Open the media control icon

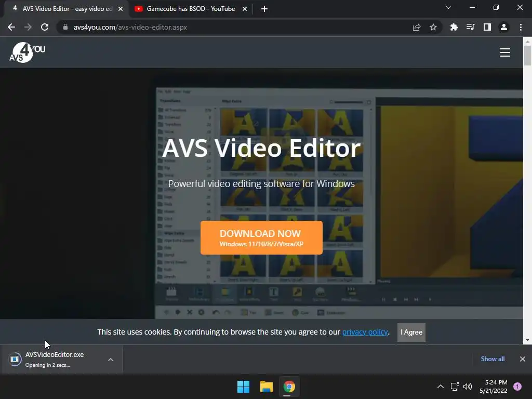tap(470, 27)
